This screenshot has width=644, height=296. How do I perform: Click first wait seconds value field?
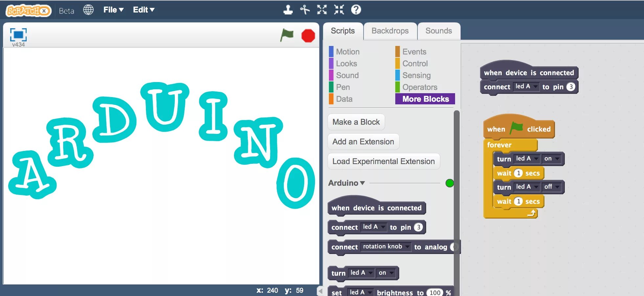(518, 173)
